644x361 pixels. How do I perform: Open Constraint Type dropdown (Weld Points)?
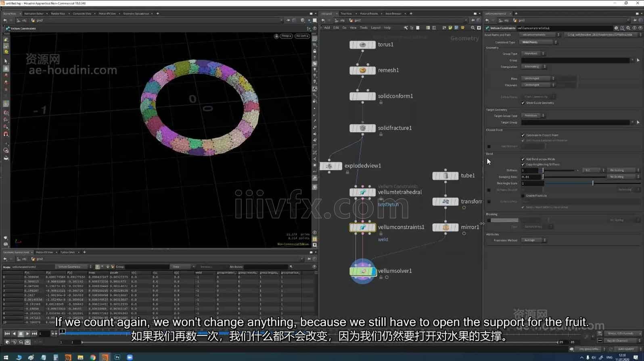click(x=539, y=42)
